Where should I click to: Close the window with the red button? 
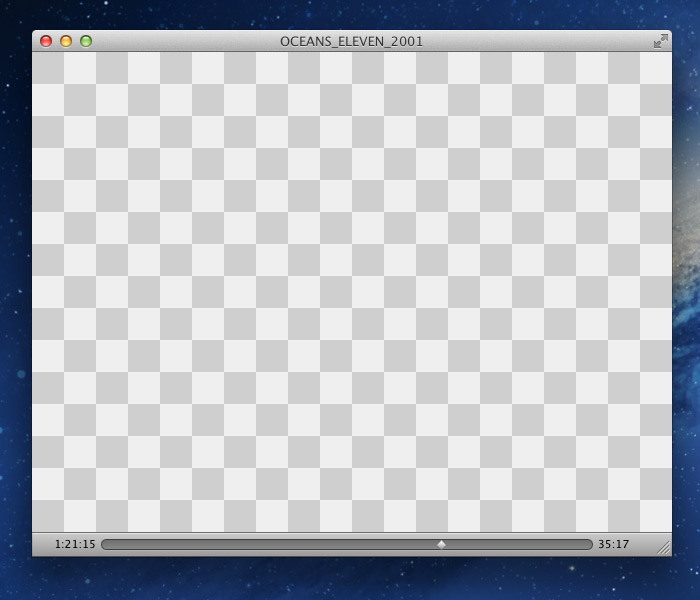(x=46, y=41)
